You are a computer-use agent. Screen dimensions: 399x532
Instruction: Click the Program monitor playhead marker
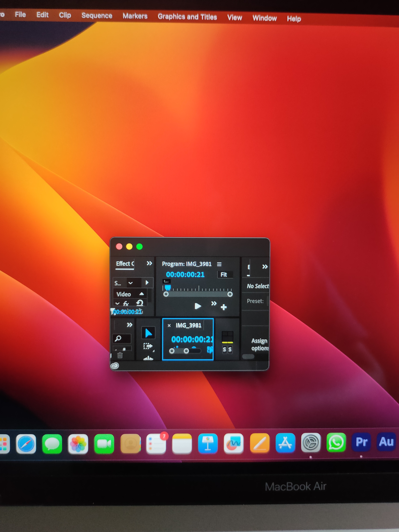click(168, 287)
